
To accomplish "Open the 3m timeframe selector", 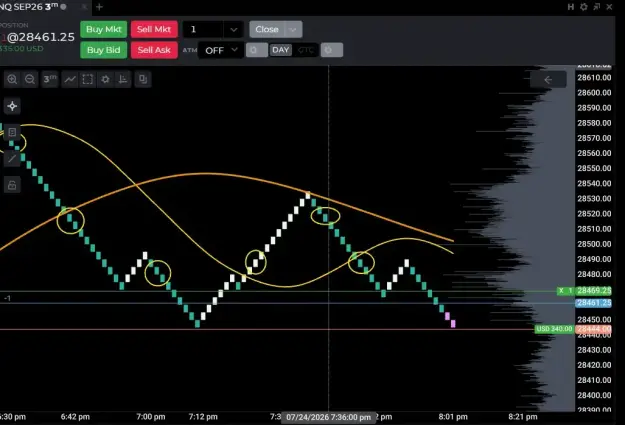I will point(50,79).
